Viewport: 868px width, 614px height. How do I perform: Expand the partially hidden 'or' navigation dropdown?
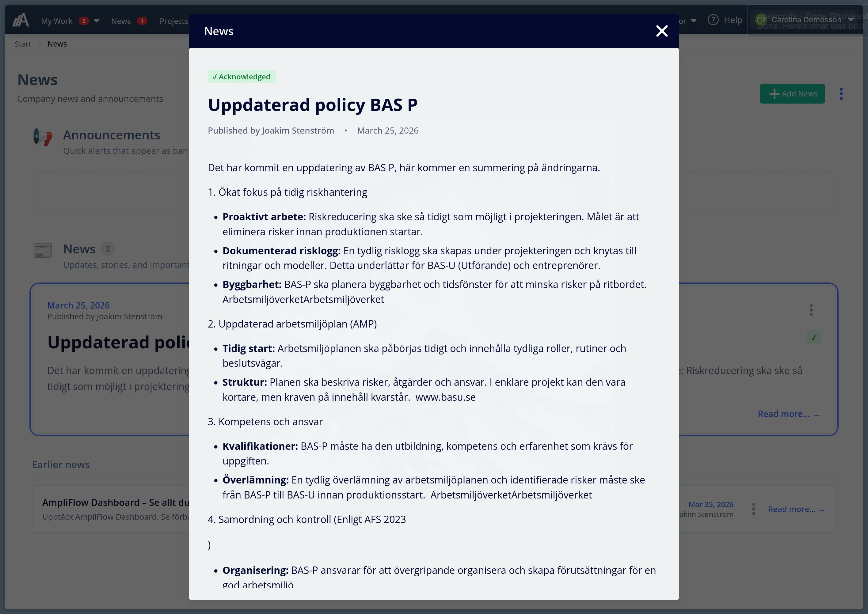[x=693, y=21]
